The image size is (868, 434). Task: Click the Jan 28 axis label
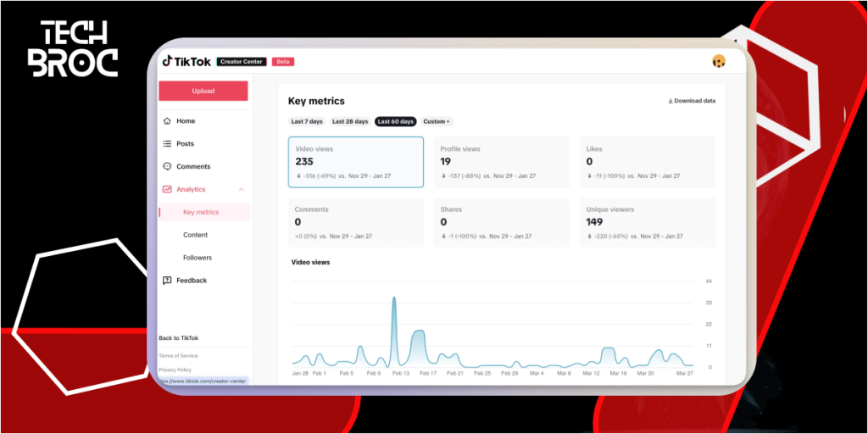[300, 374]
